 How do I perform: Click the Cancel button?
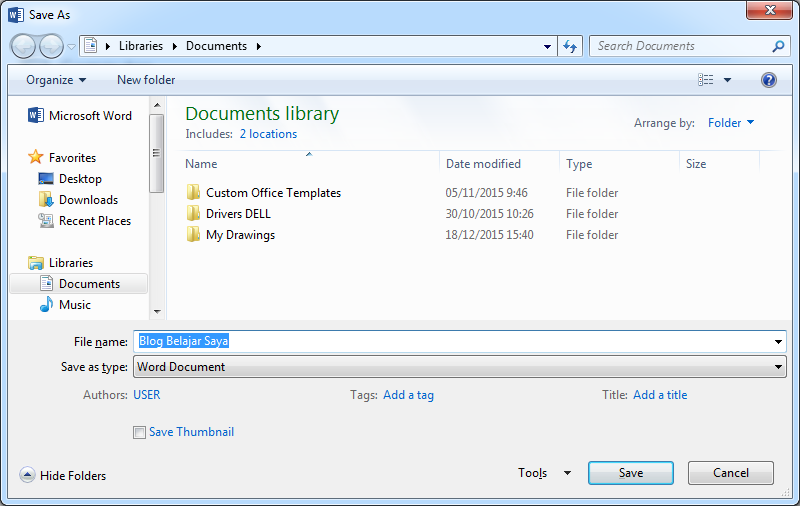[731, 473]
